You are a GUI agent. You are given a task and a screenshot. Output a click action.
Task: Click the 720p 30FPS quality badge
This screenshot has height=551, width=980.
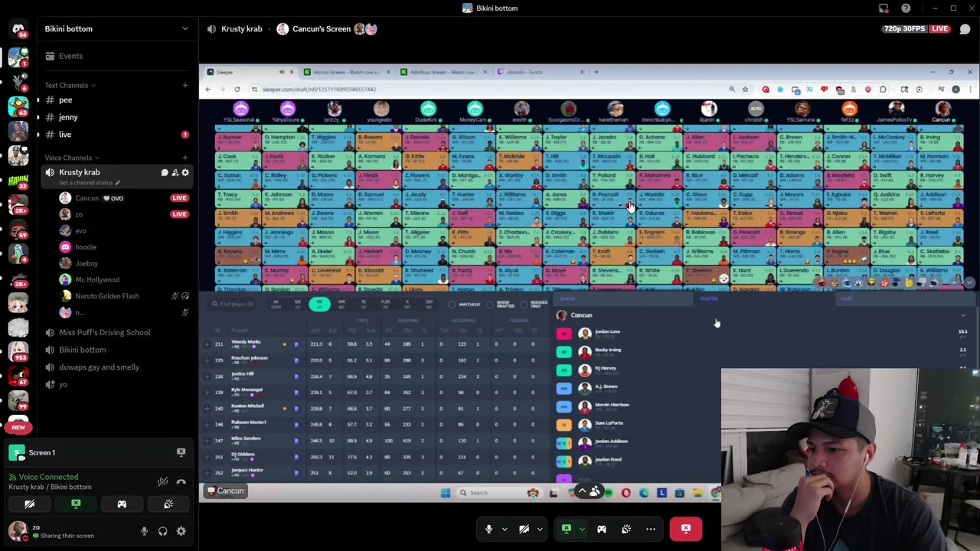[904, 29]
